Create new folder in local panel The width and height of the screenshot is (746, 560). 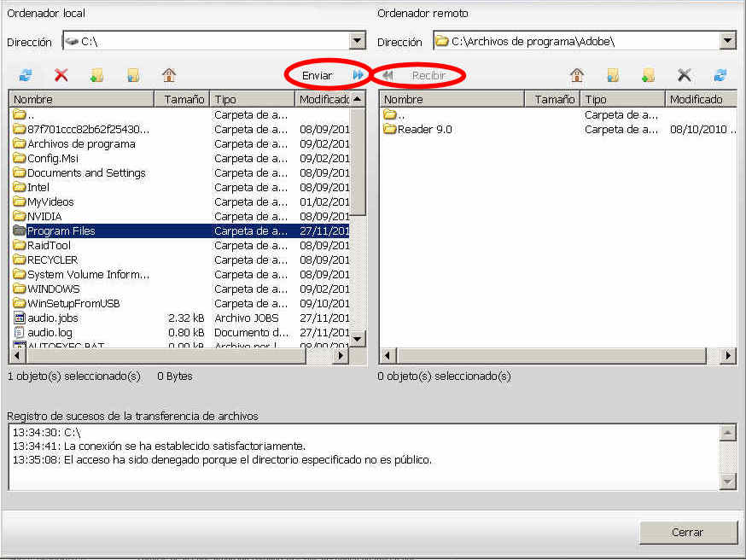97,75
